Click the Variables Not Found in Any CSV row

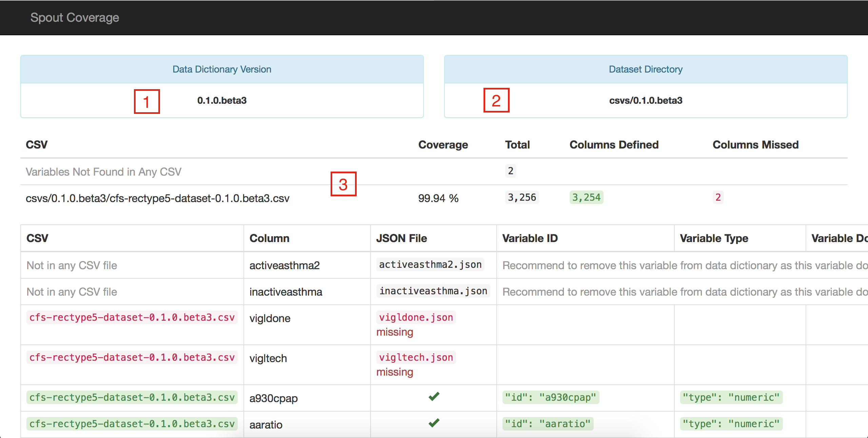[x=434, y=172]
